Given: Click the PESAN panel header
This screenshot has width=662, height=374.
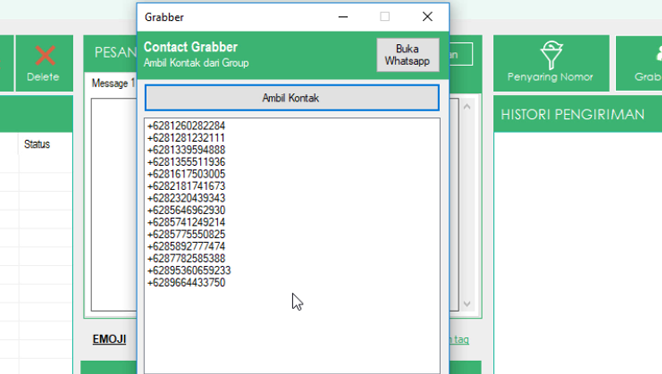Looking at the screenshot, I should 115,53.
